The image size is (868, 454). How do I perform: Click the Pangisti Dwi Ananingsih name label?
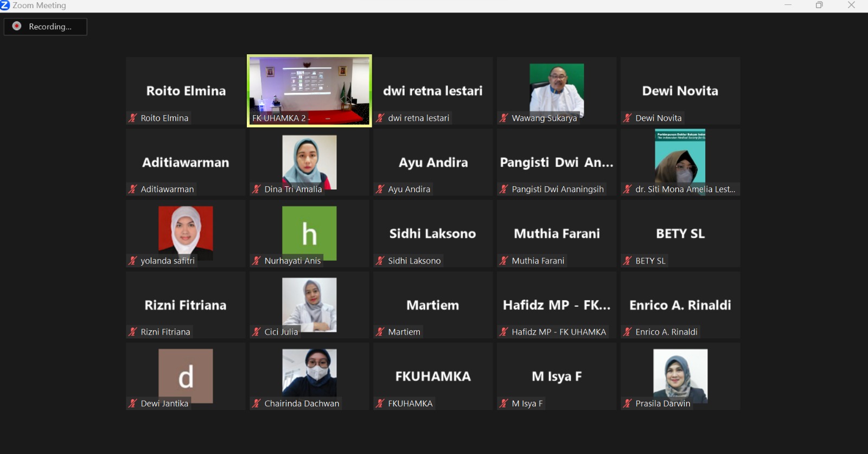(557, 189)
